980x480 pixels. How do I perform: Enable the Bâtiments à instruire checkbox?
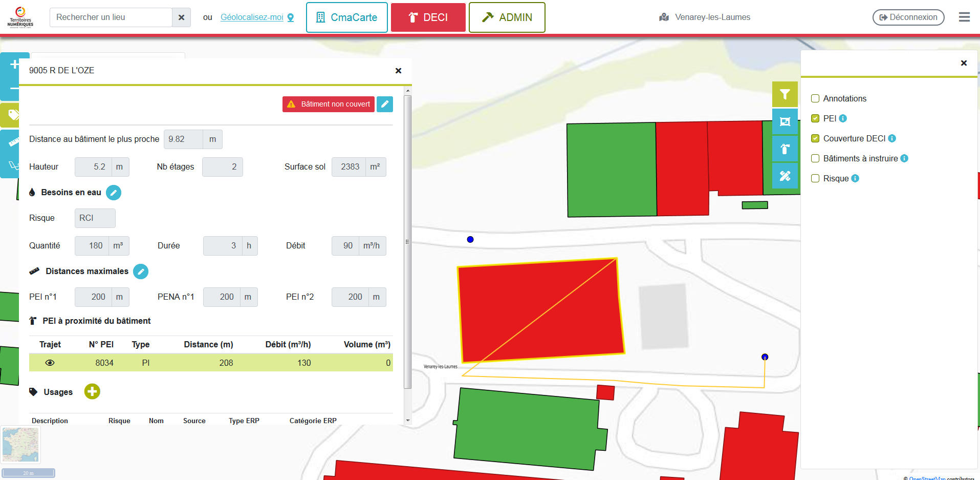(x=815, y=158)
